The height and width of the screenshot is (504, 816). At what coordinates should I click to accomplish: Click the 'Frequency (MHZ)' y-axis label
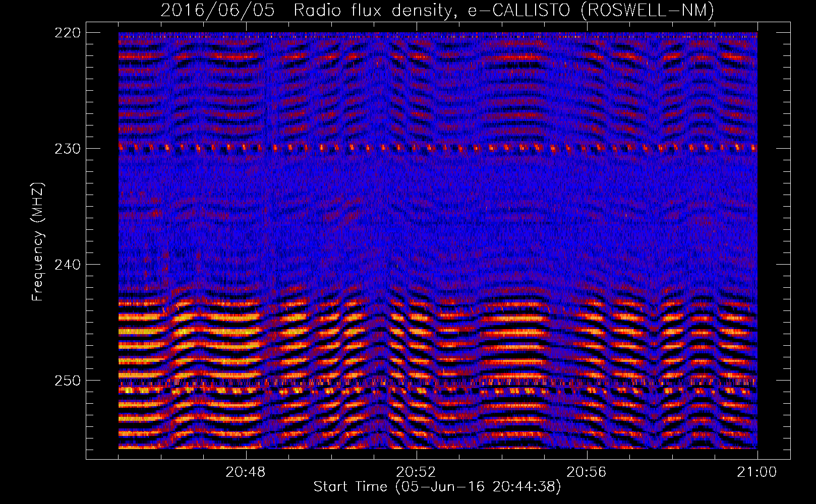[38, 241]
